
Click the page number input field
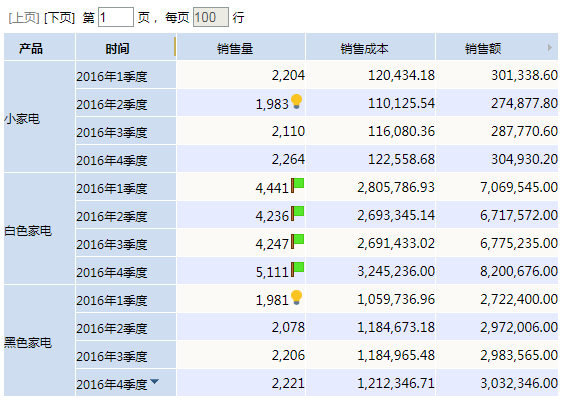116,17
